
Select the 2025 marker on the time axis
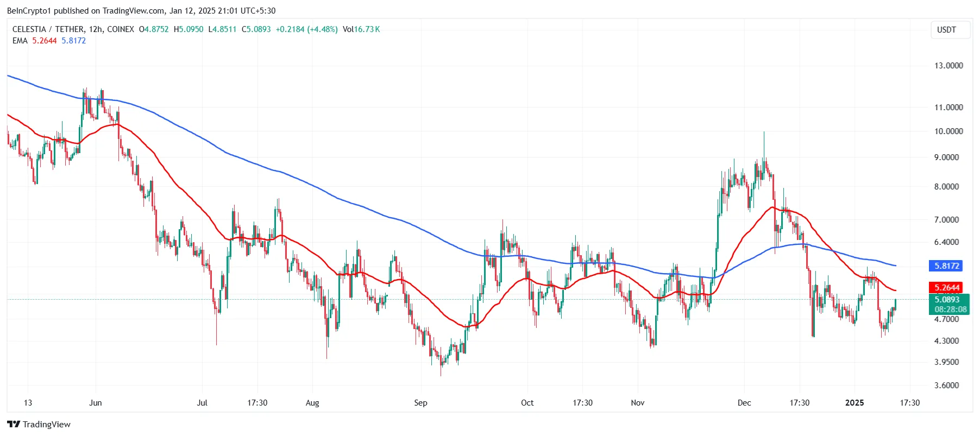855,403
